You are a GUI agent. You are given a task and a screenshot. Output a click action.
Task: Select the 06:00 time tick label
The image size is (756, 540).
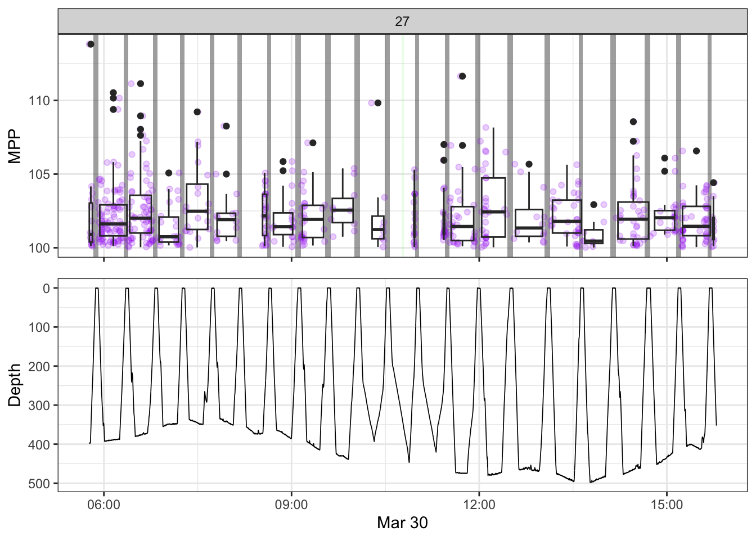click(103, 505)
